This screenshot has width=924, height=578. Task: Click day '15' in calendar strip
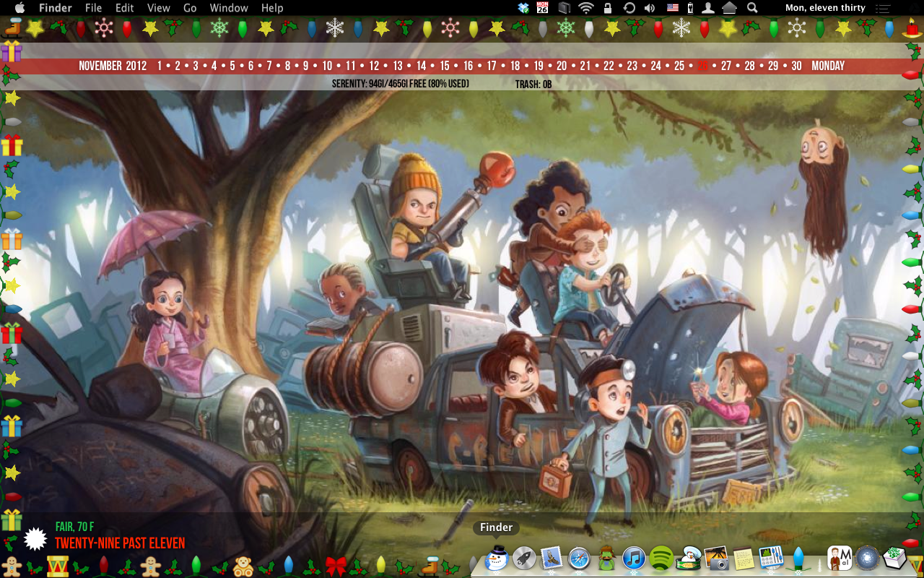coord(445,66)
